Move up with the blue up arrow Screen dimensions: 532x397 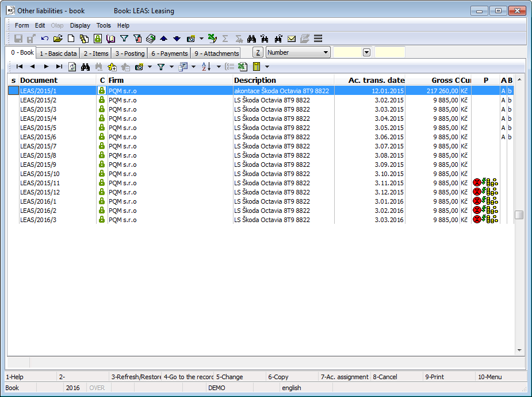click(163, 39)
